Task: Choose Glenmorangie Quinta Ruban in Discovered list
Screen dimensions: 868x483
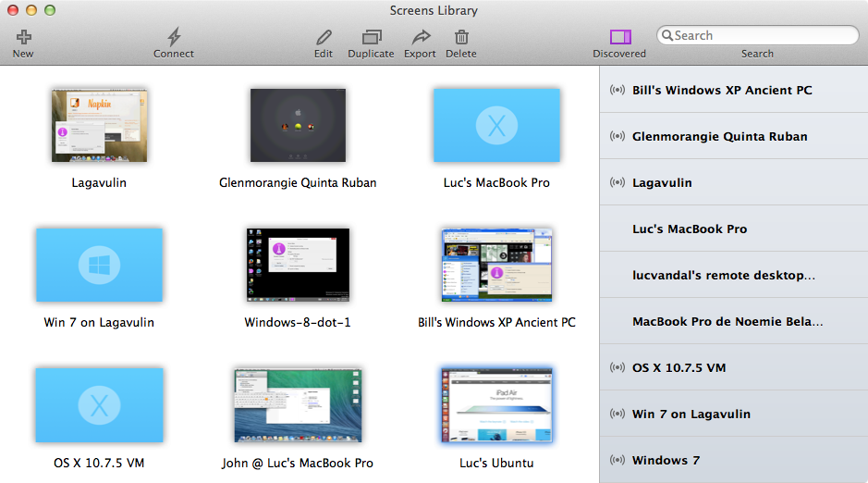Action: click(734, 136)
